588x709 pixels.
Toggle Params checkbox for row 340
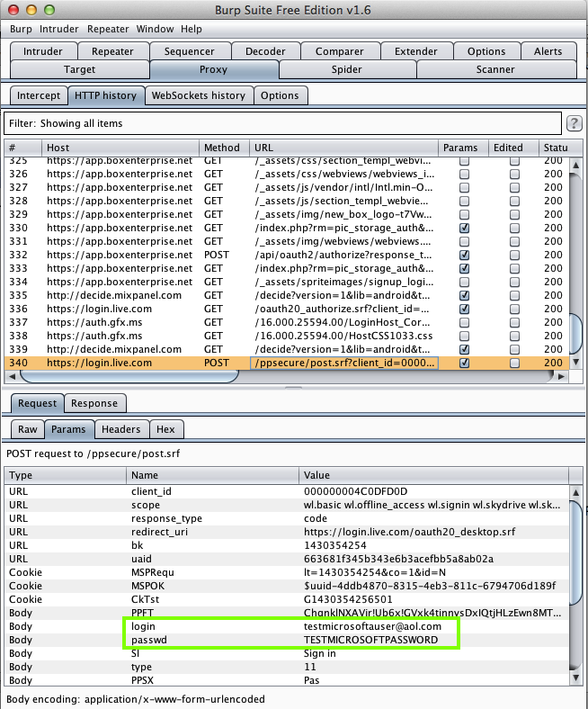tap(464, 363)
